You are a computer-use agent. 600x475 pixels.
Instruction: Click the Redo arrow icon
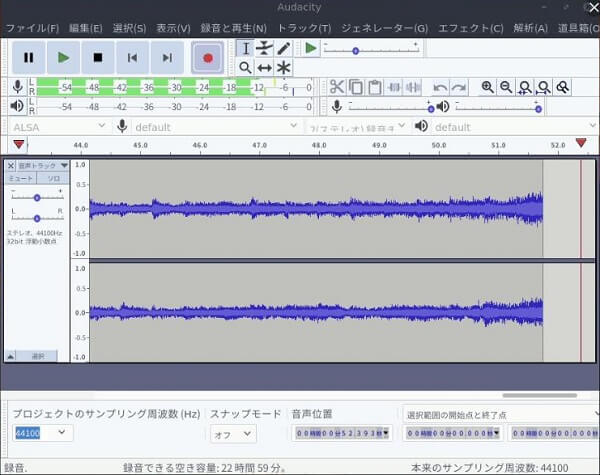[459, 87]
